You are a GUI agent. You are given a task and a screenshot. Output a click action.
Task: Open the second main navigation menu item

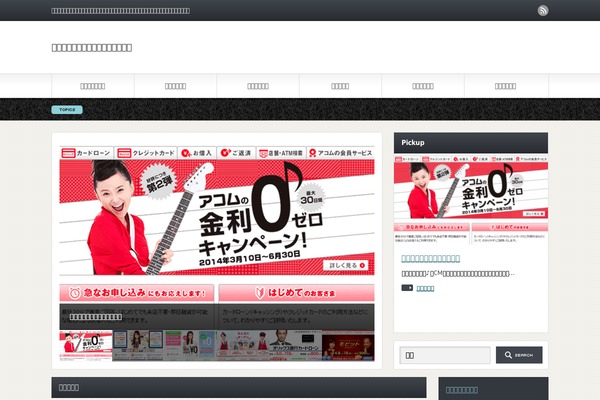pos(175,86)
